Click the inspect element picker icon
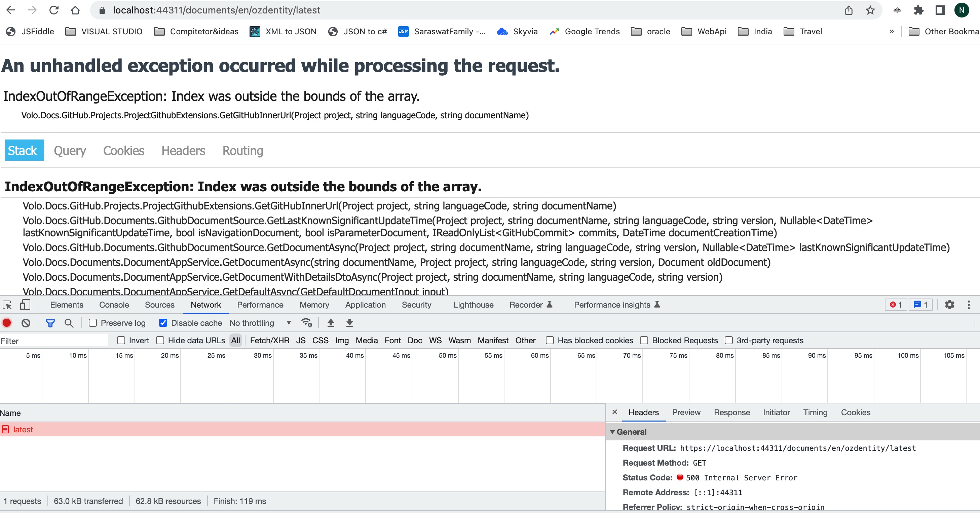980x513 pixels. 7,305
